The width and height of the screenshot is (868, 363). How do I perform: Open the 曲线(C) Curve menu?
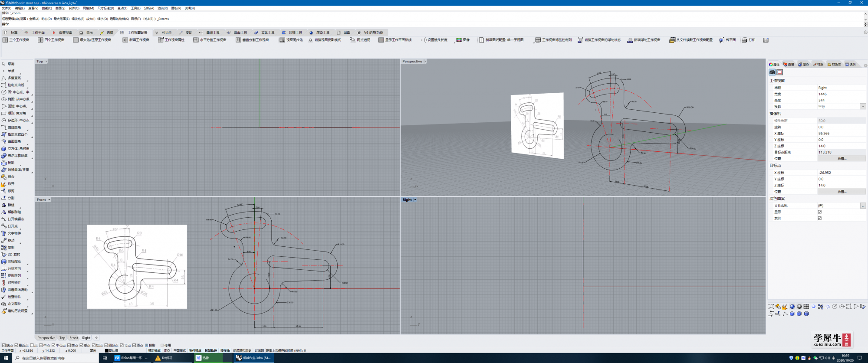pyautogui.click(x=47, y=8)
